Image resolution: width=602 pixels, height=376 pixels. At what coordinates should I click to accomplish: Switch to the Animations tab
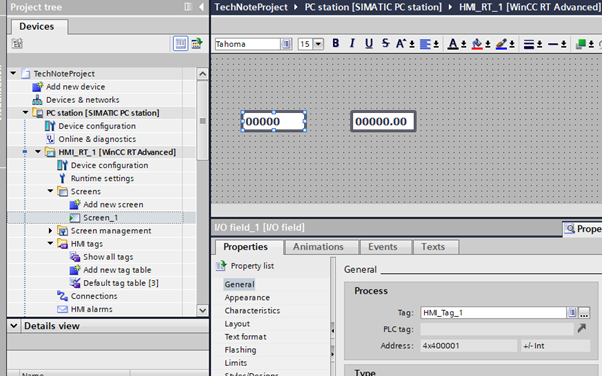pyautogui.click(x=318, y=247)
